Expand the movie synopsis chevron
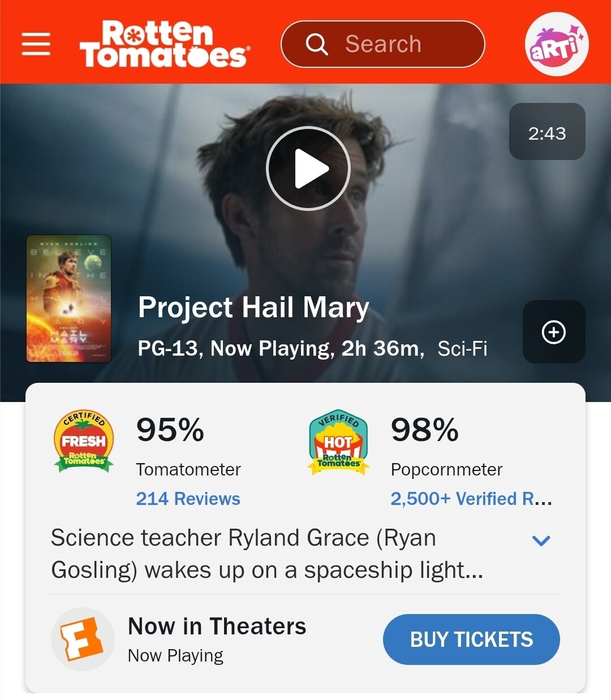Image resolution: width=611 pixels, height=700 pixels. coord(541,541)
